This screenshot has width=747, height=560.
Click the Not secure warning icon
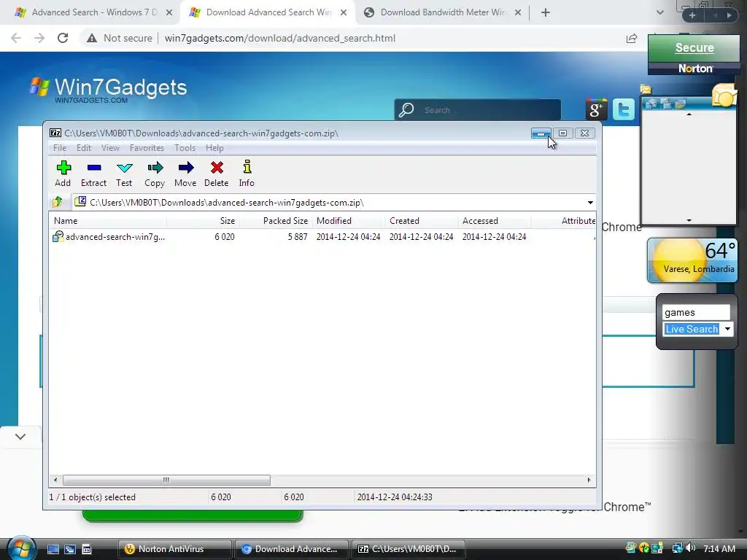pyautogui.click(x=91, y=38)
